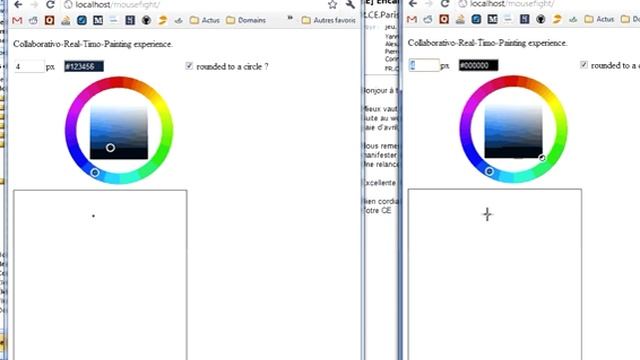Screen dimensions: 640x360
Task: Open the wrench menu in the left browser
Action: (x=350, y=5)
